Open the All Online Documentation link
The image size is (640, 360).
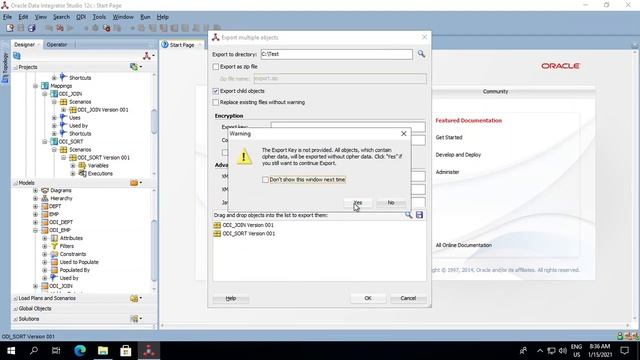pyautogui.click(x=463, y=245)
